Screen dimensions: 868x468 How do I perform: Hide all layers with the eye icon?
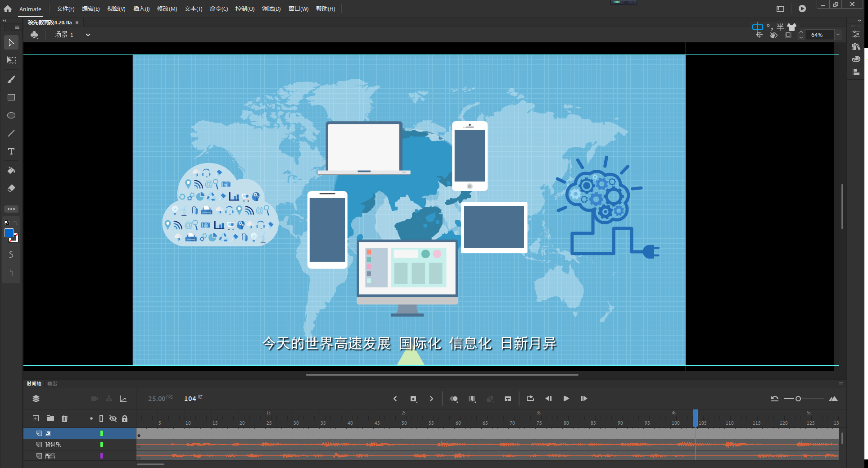(x=113, y=418)
